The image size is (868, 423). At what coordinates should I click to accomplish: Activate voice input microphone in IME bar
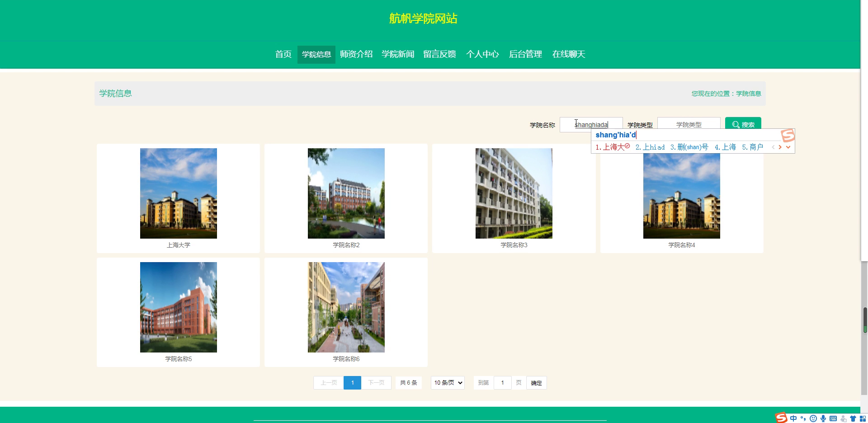click(823, 418)
